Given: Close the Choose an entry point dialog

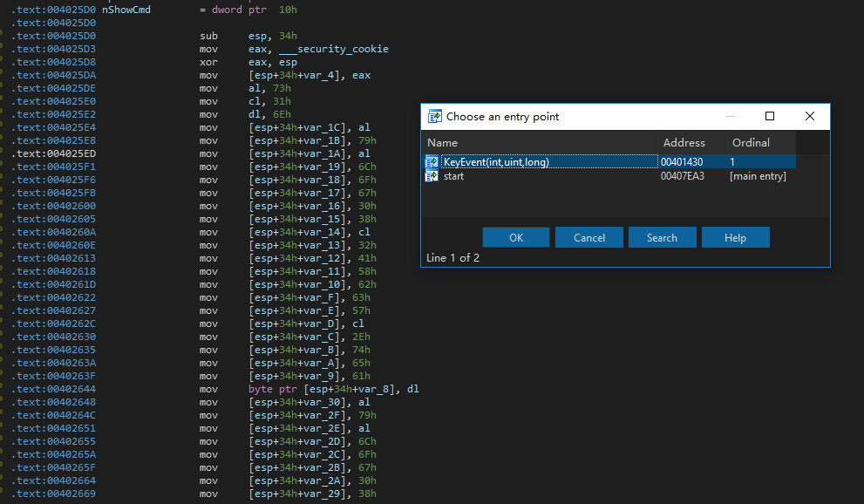Looking at the screenshot, I should (x=809, y=116).
